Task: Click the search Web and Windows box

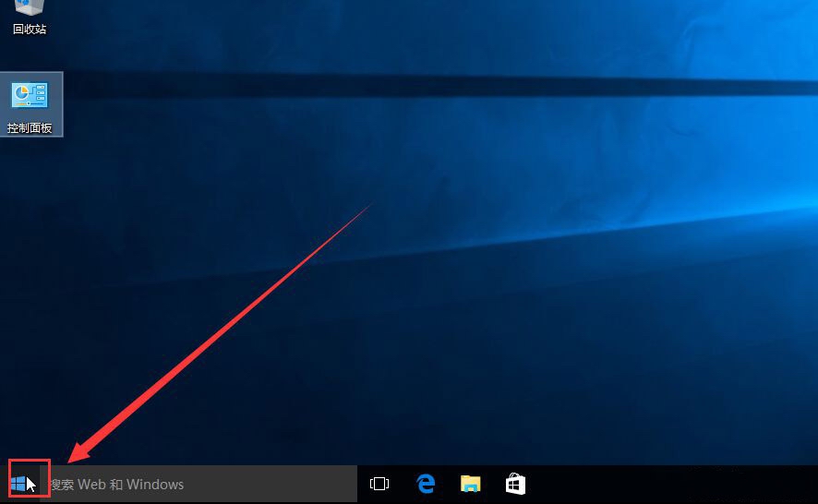Action: click(x=198, y=485)
